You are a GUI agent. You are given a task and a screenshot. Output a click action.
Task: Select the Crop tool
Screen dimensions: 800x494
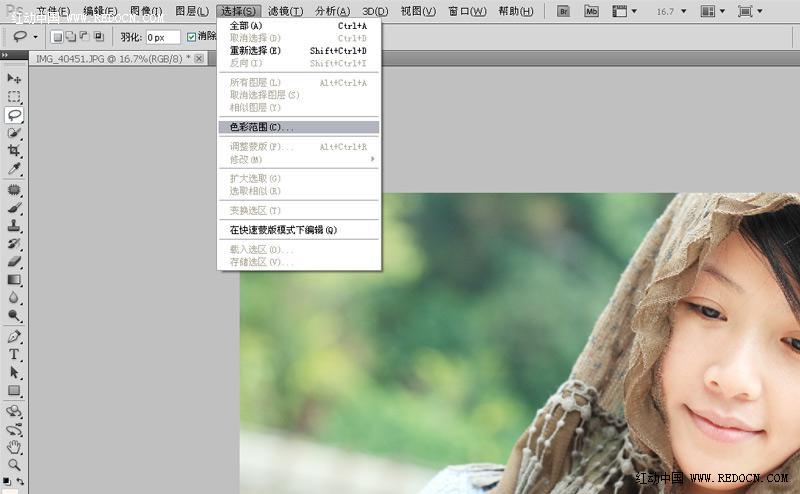point(14,150)
